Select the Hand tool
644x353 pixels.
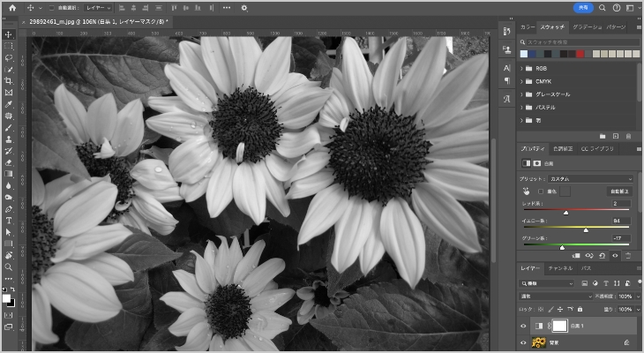pos(8,255)
